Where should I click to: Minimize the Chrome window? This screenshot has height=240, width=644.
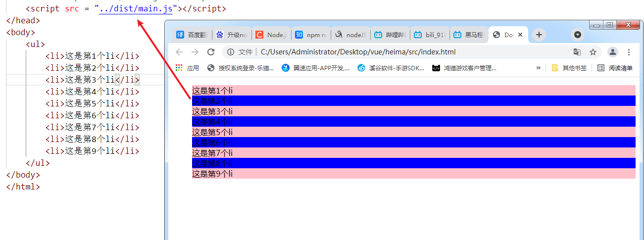pos(596,25)
